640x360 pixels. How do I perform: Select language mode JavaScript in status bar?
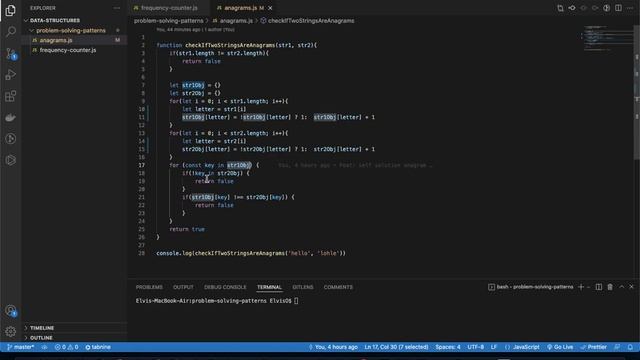[522, 347]
